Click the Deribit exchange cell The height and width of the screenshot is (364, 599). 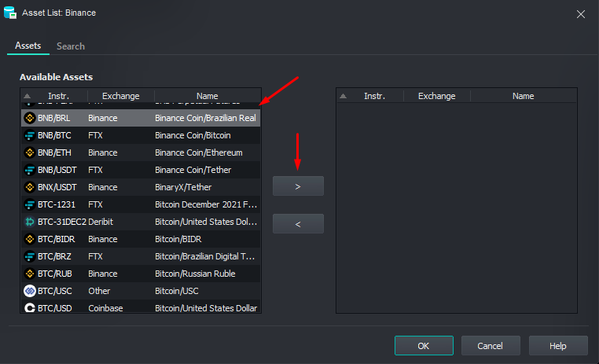point(101,222)
